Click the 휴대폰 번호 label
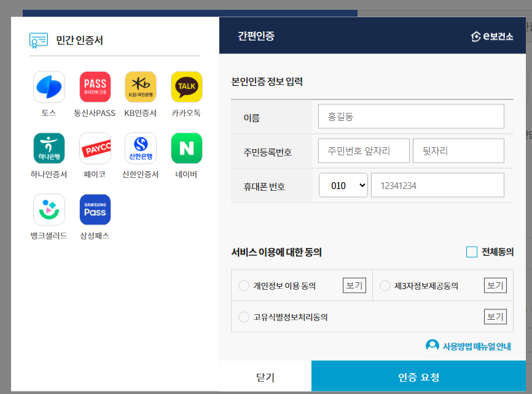The height and width of the screenshot is (394, 532). (264, 187)
